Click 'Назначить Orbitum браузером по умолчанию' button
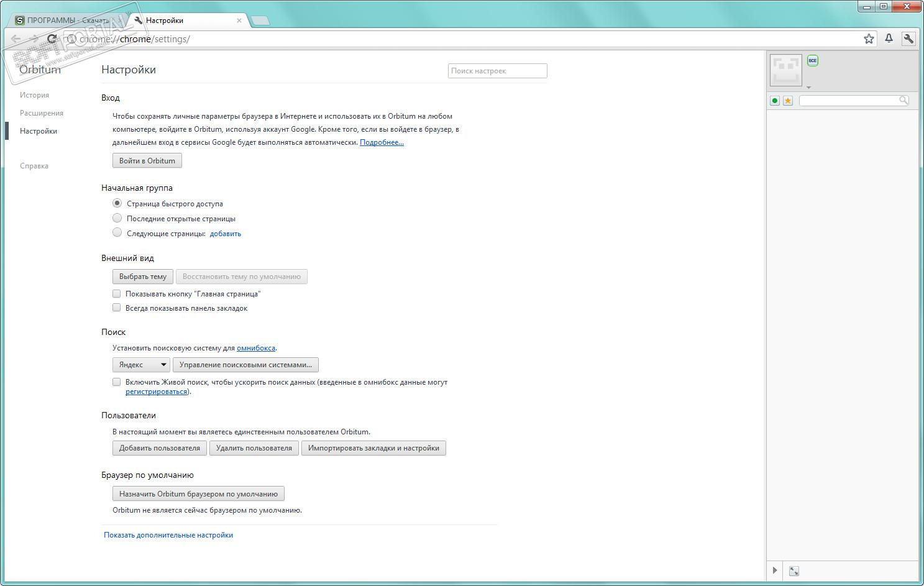The height and width of the screenshot is (586, 924). pos(198,494)
